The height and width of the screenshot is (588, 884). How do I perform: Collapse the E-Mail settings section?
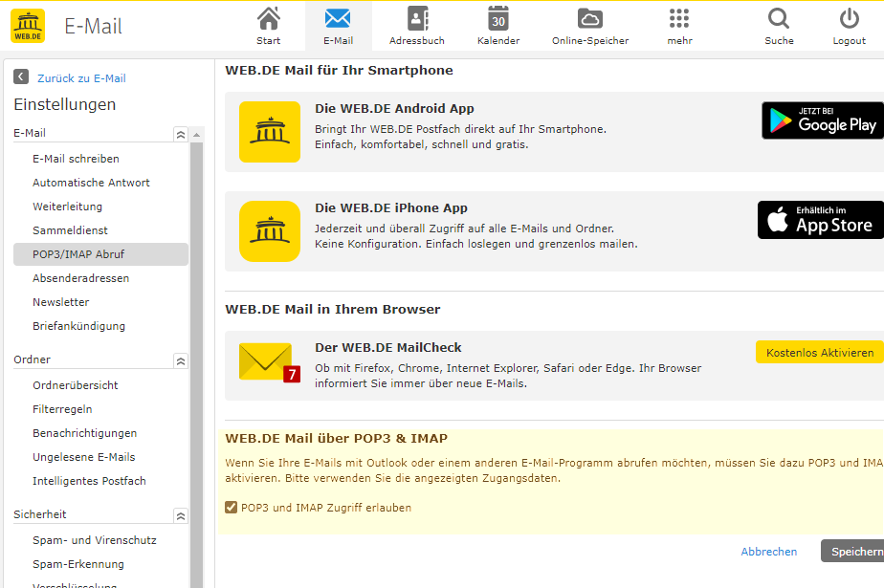(x=181, y=135)
